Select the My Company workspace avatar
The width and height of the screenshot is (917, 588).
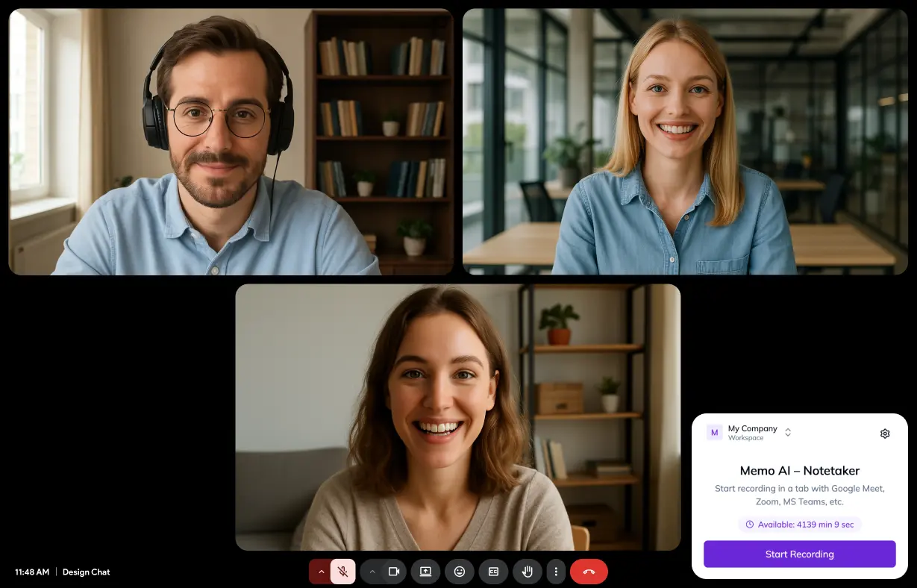pos(714,432)
